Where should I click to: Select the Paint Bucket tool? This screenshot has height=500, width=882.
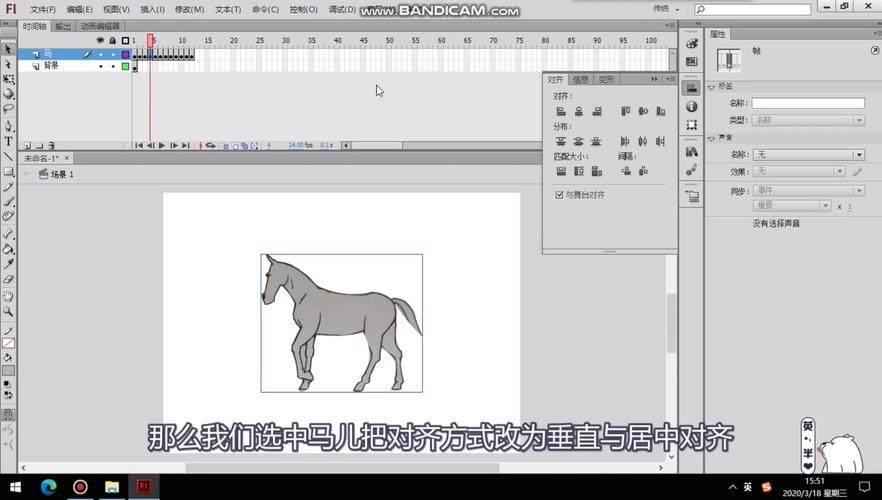coord(8,249)
